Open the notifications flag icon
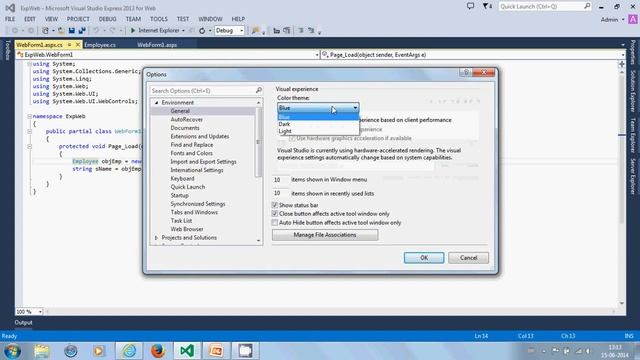 (x=487, y=6)
